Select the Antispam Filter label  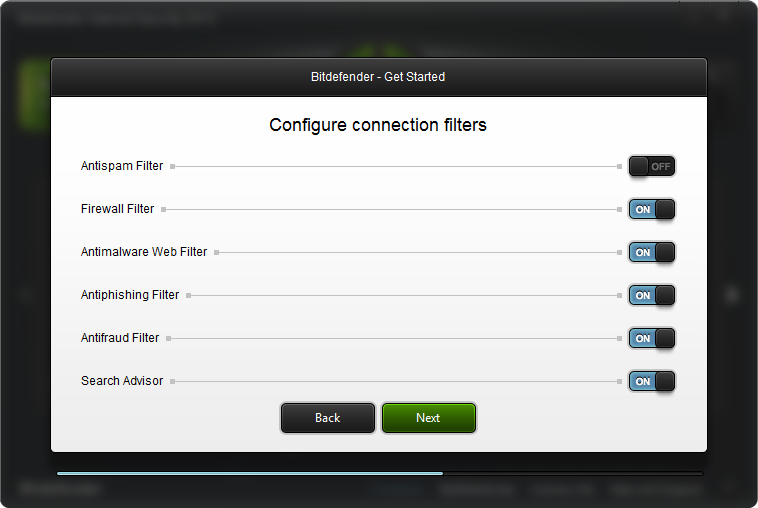(x=122, y=166)
